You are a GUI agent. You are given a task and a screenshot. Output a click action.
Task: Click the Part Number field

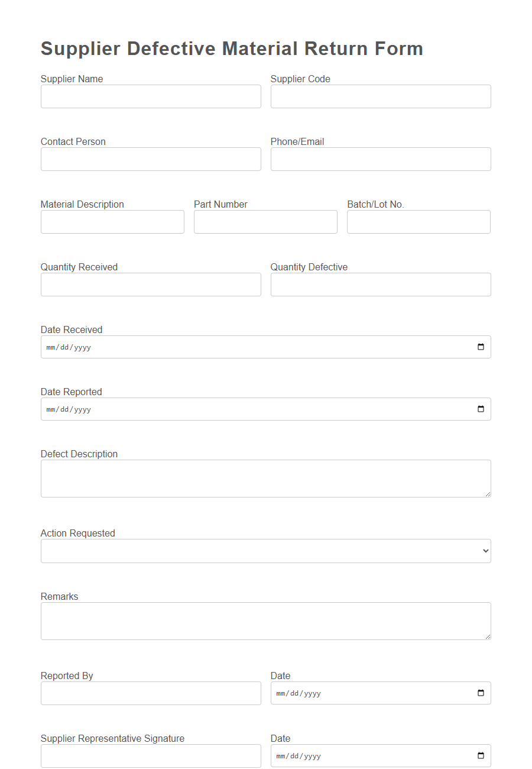pyautogui.click(x=265, y=222)
